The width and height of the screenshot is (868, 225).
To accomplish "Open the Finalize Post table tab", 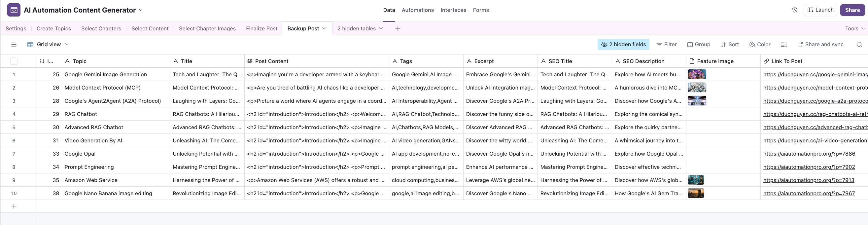I will [261, 29].
